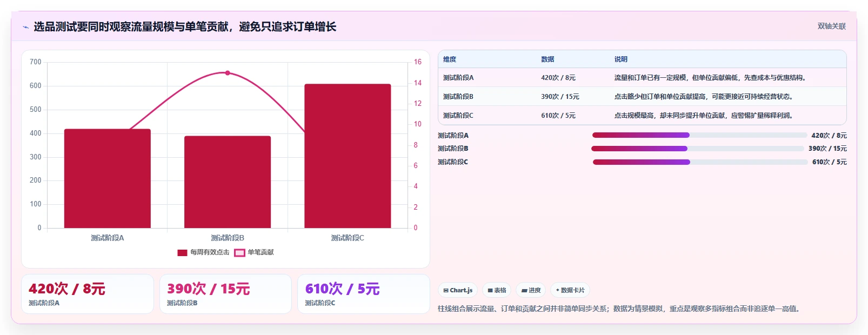Click the note starting 流量和订单已有一定规模

[x=711, y=78]
